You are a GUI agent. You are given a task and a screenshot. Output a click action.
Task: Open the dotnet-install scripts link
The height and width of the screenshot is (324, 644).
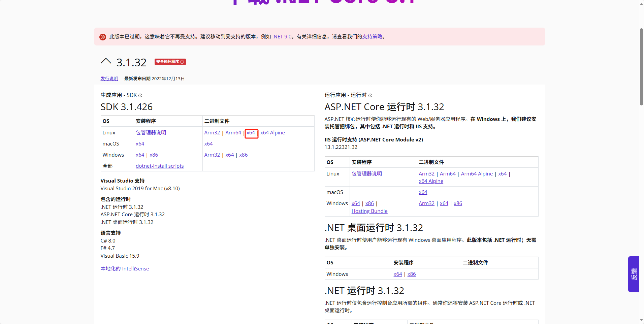coord(160,166)
